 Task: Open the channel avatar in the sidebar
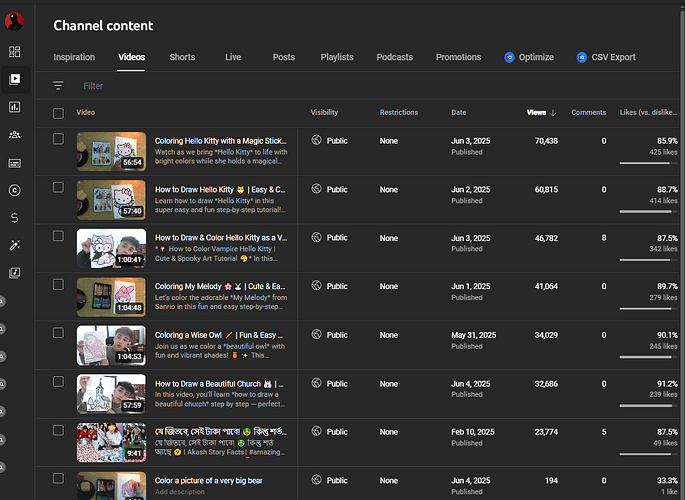click(14, 21)
